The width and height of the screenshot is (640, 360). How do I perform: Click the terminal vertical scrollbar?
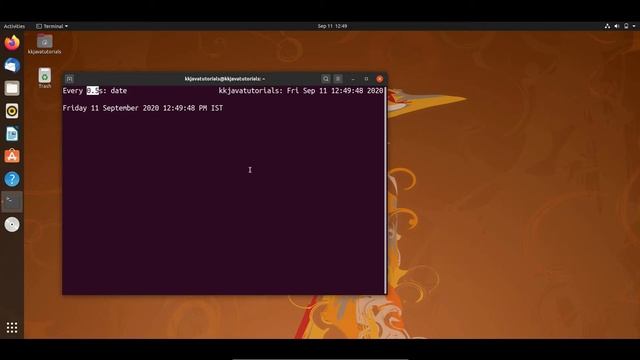tap(385, 190)
